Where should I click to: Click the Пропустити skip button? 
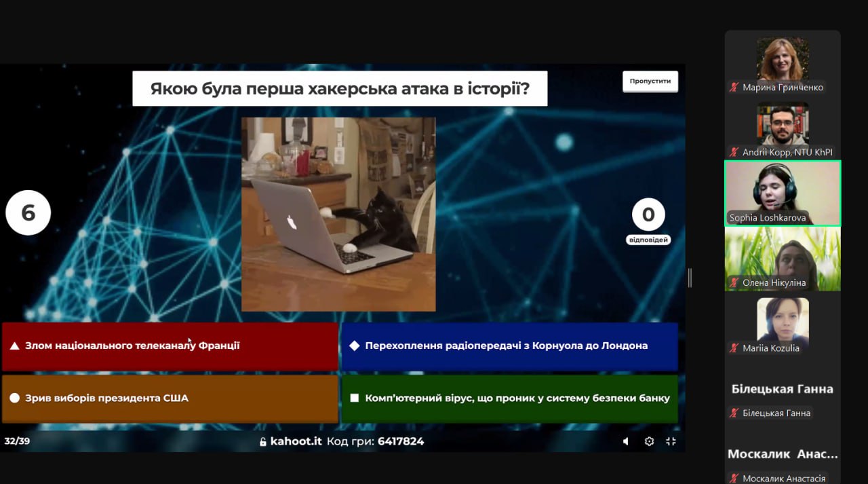pyautogui.click(x=650, y=81)
